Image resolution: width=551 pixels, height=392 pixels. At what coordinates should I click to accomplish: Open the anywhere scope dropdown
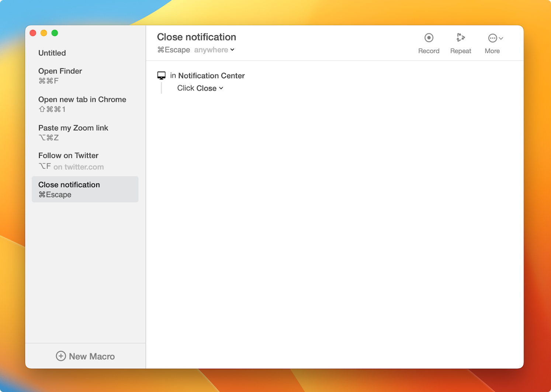click(214, 50)
